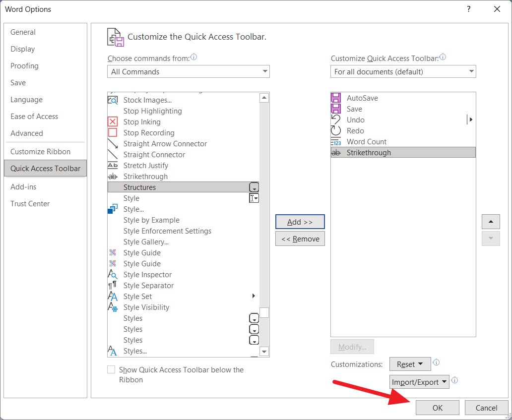Open the Add-ins tab

pyautogui.click(x=23, y=186)
